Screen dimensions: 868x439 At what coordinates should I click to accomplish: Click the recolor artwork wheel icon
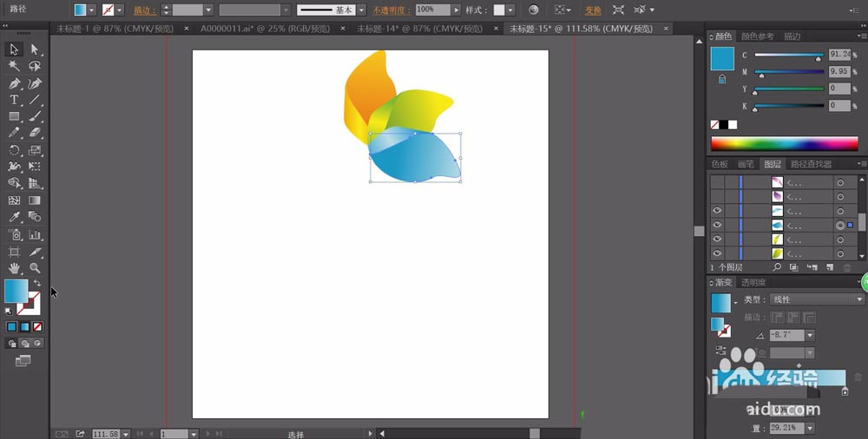point(533,10)
